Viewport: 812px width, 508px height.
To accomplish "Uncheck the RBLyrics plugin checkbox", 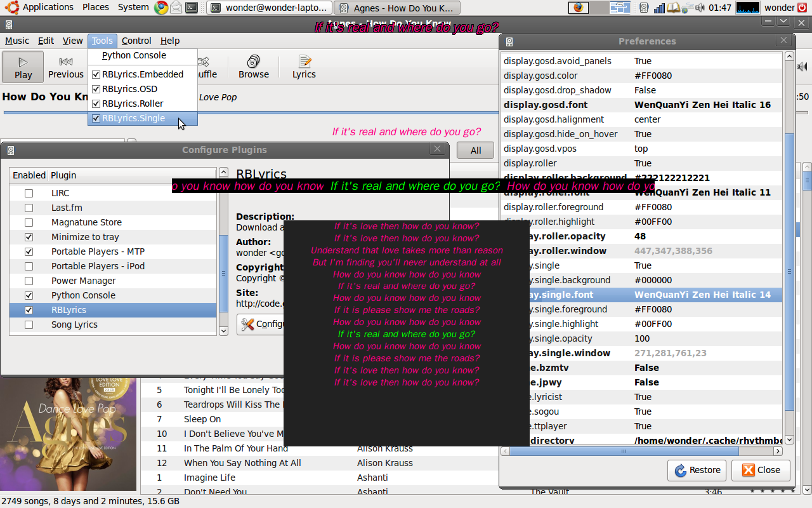I will pos(29,310).
